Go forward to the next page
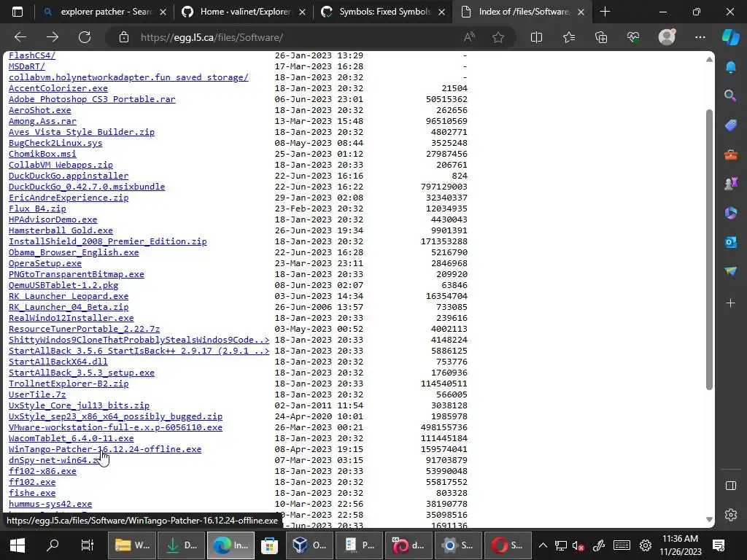This screenshot has width=747, height=560. [53, 37]
